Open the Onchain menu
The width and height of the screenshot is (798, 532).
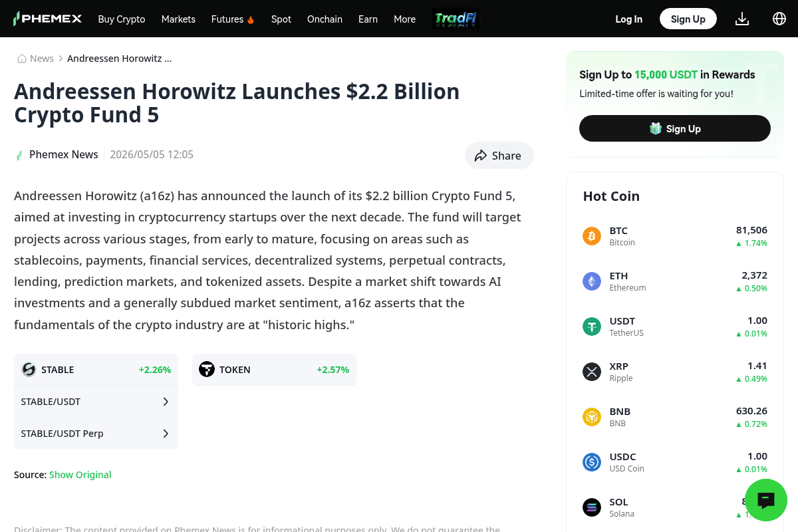[x=325, y=19]
